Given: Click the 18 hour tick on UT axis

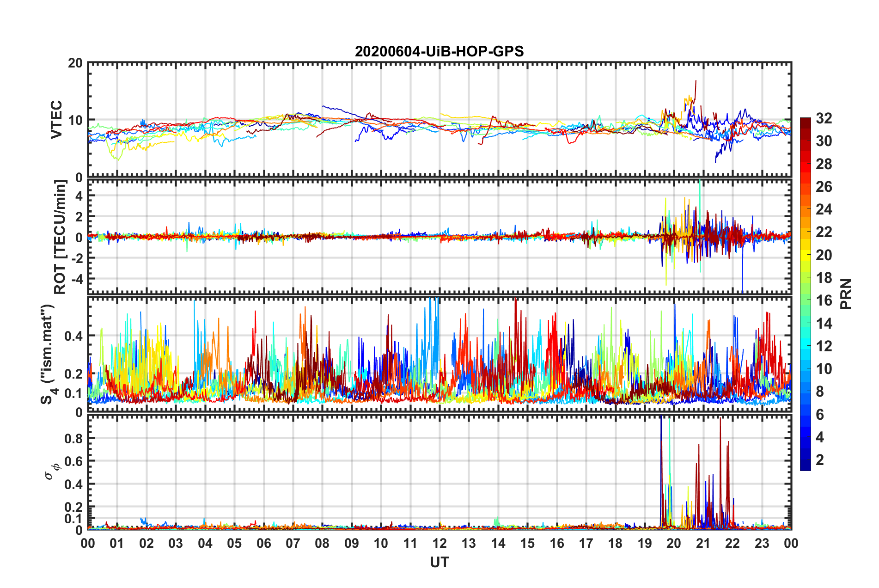Looking at the screenshot, I should 615,543.
